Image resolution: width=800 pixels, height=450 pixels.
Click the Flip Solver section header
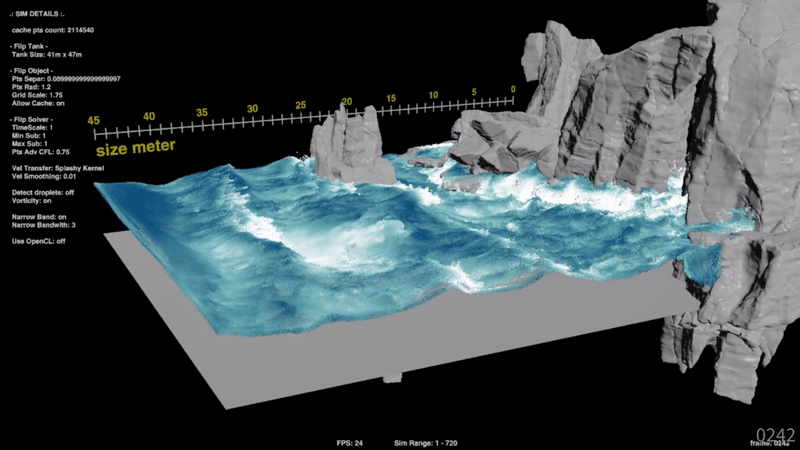coord(35,119)
